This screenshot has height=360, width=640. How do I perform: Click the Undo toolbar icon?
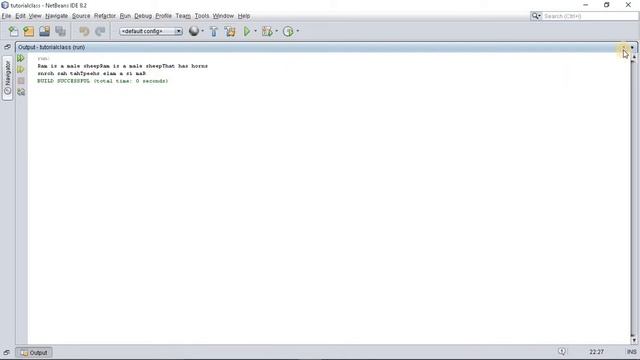pyautogui.click(x=84, y=31)
